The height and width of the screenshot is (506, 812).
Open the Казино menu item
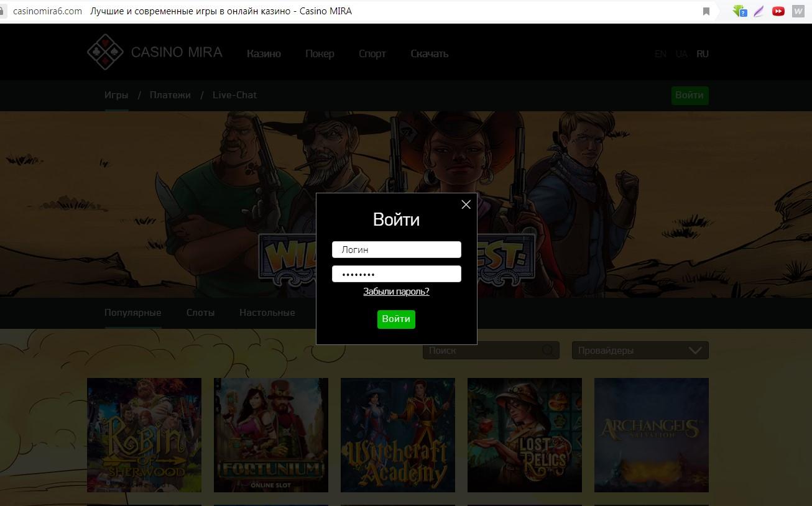[x=264, y=53]
